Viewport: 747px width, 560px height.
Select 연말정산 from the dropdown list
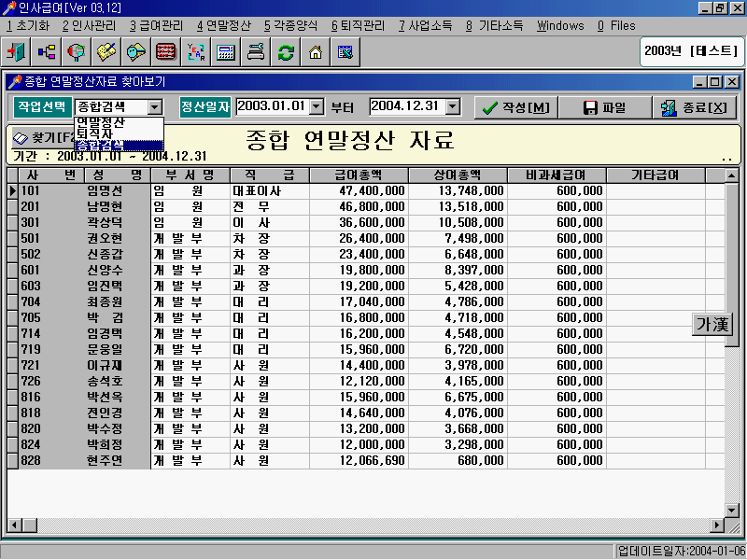point(101,122)
